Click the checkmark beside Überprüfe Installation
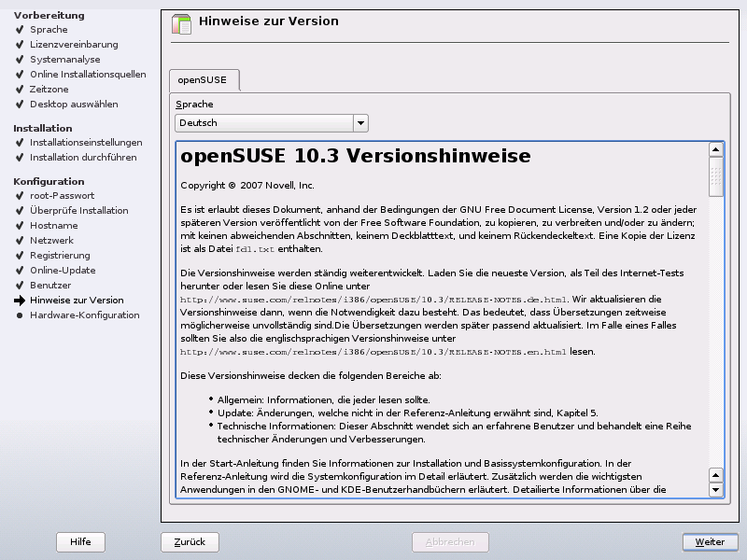 20,211
